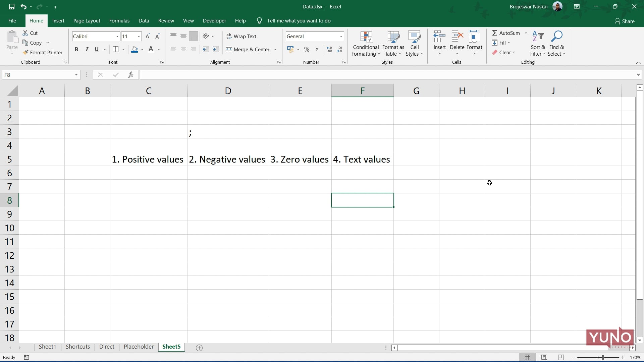Viewport: 644px width, 362px height.
Task: Open Find & Select menu
Action: [x=557, y=44]
